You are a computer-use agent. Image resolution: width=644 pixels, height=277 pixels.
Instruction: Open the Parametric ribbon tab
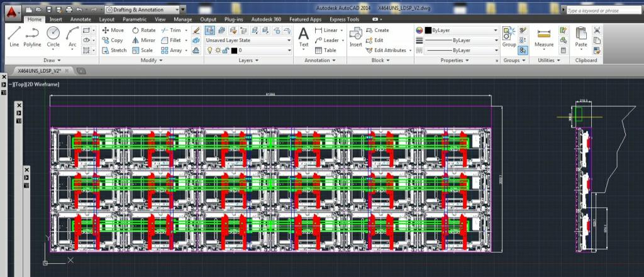[x=134, y=19]
